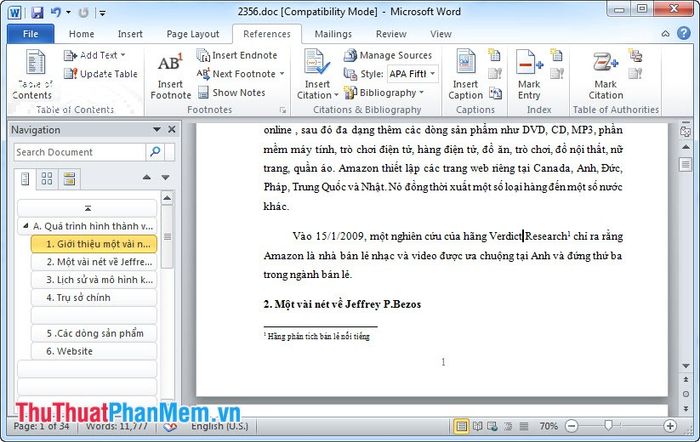Open Next Footnote dropdown arrow
The width and height of the screenshot is (700, 442).
coord(282,74)
